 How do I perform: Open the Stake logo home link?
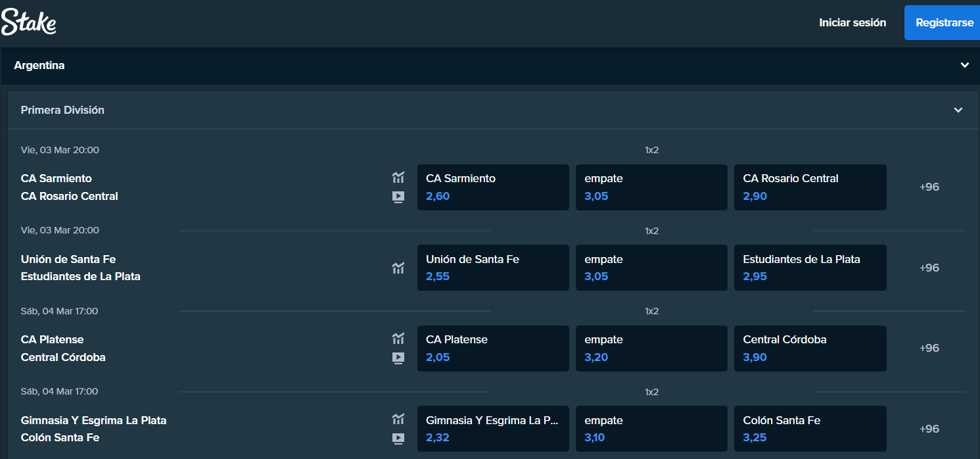[x=29, y=23]
